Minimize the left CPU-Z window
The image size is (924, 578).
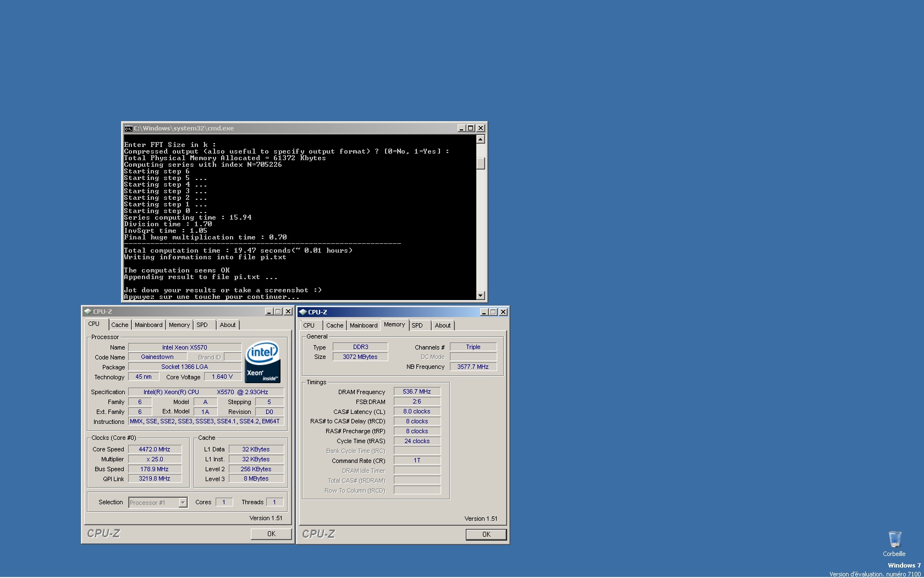(x=269, y=312)
